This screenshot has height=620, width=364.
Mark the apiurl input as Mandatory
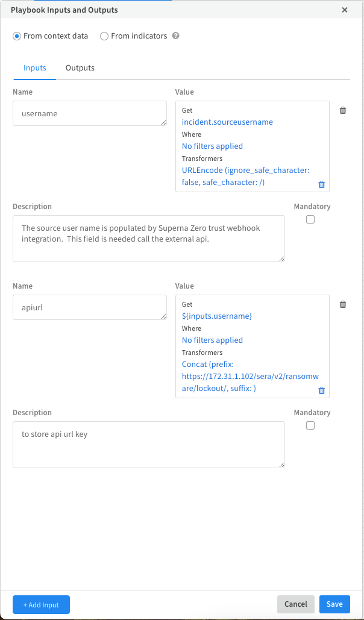click(310, 425)
